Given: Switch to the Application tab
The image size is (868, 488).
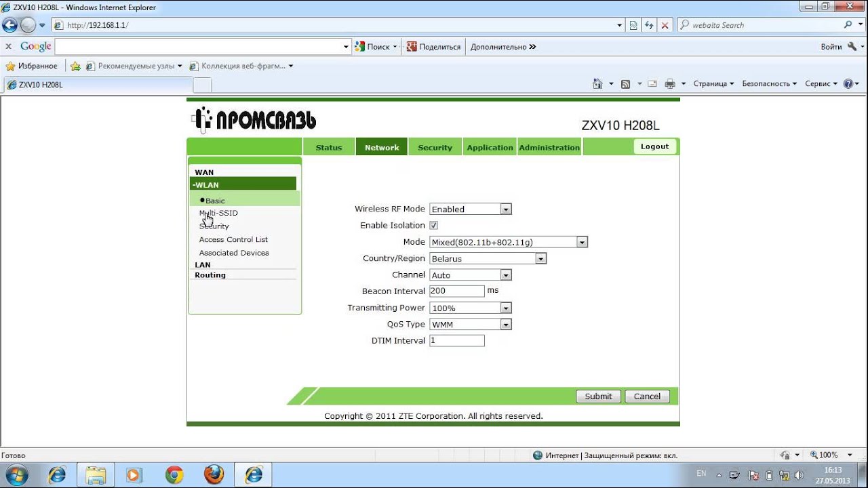Looking at the screenshot, I should click(490, 147).
